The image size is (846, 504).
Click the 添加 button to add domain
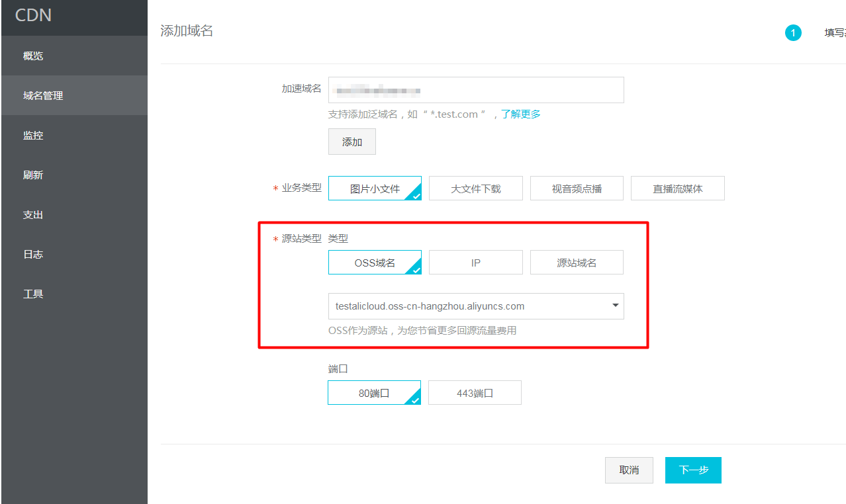pyautogui.click(x=352, y=141)
